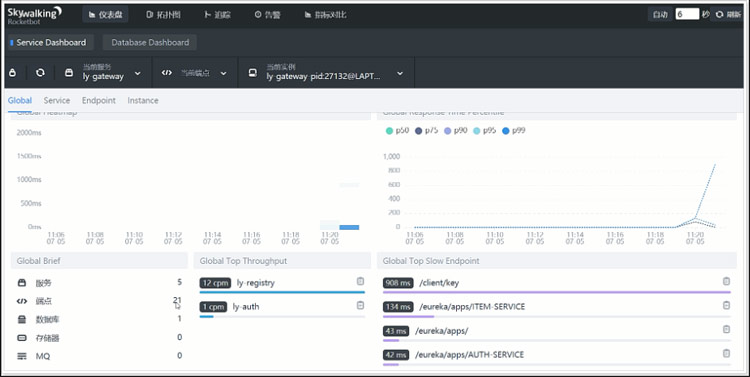Select the Instance tab

click(143, 100)
